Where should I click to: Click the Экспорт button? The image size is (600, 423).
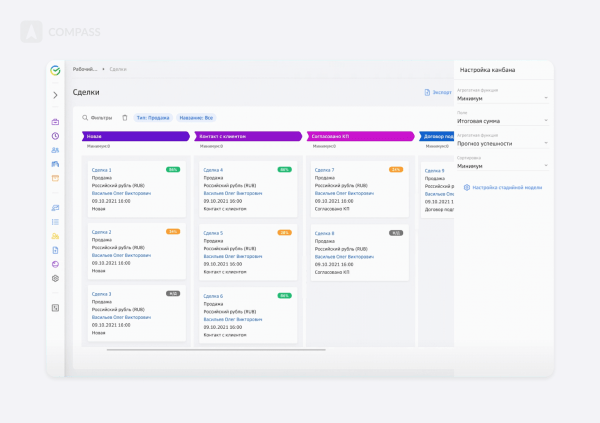(438, 92)
